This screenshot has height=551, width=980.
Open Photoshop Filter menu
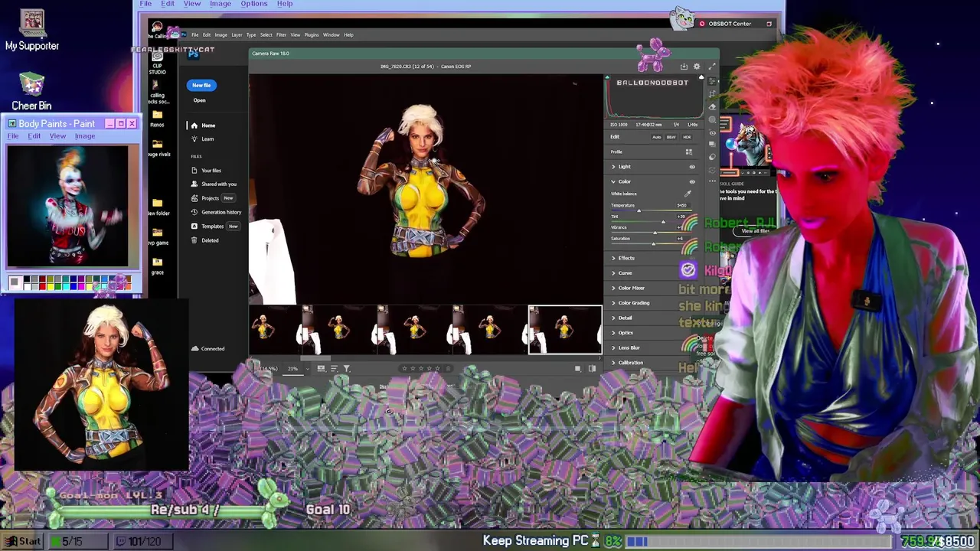pyautogui.click(x=281, y=34)
